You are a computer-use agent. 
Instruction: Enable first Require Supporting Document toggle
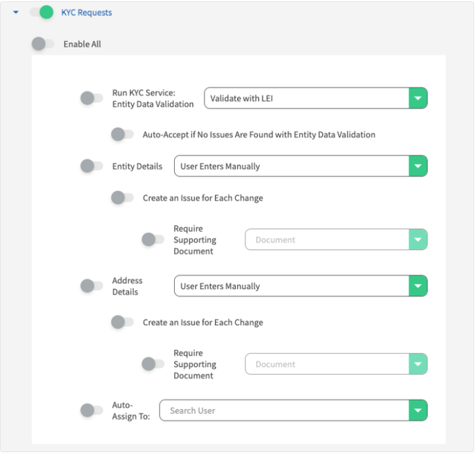[x=153, y=239]
